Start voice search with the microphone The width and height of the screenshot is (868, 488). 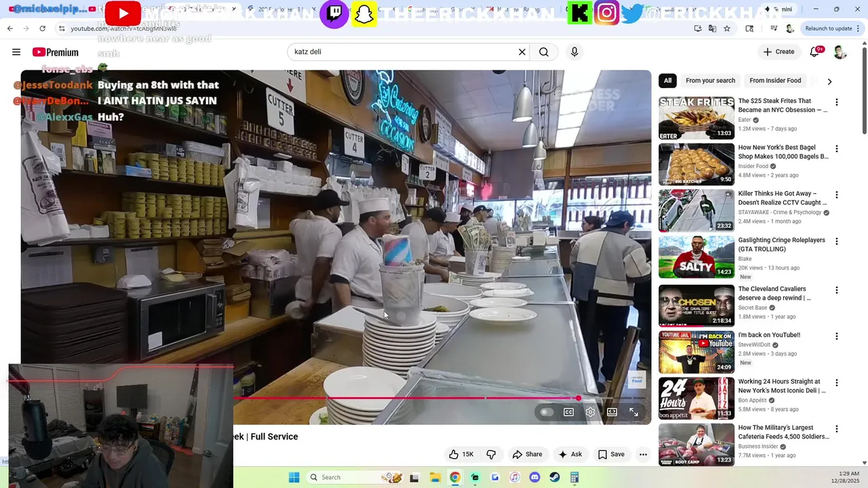[574, 52]
